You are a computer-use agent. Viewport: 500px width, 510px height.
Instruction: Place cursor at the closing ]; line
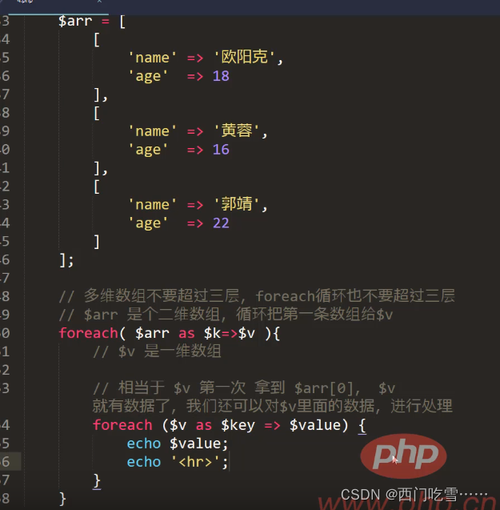pos(66,260)
